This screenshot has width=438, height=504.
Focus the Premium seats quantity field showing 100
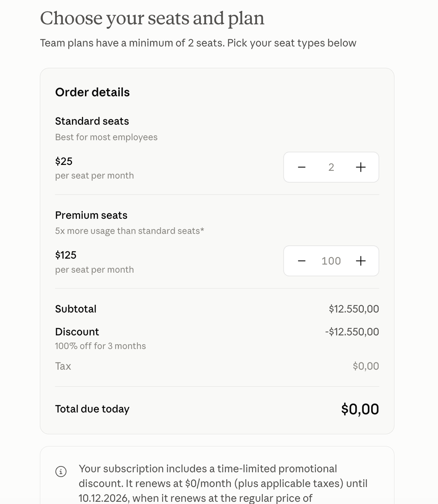pyautogui.click(x=331, y=261)
